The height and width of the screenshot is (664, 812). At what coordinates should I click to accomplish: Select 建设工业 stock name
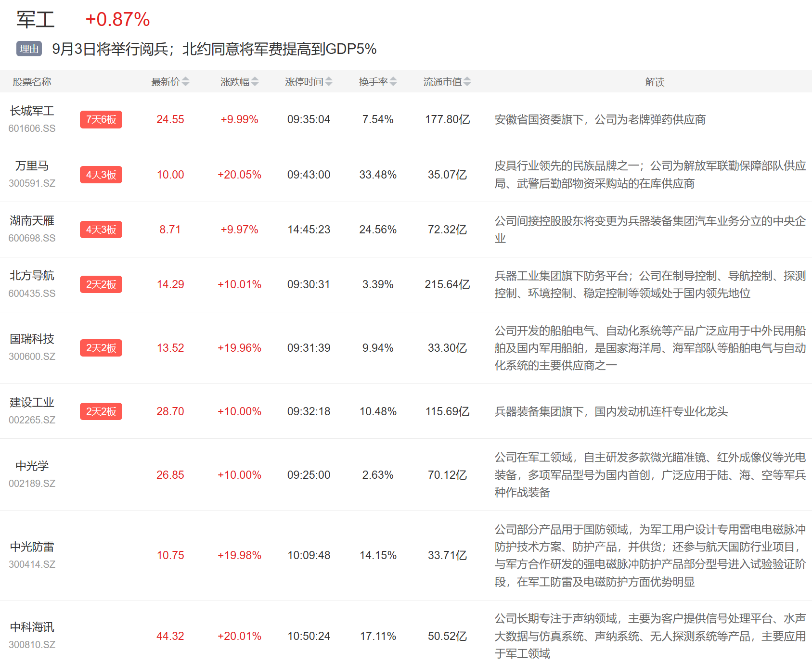tap(32, 403)
